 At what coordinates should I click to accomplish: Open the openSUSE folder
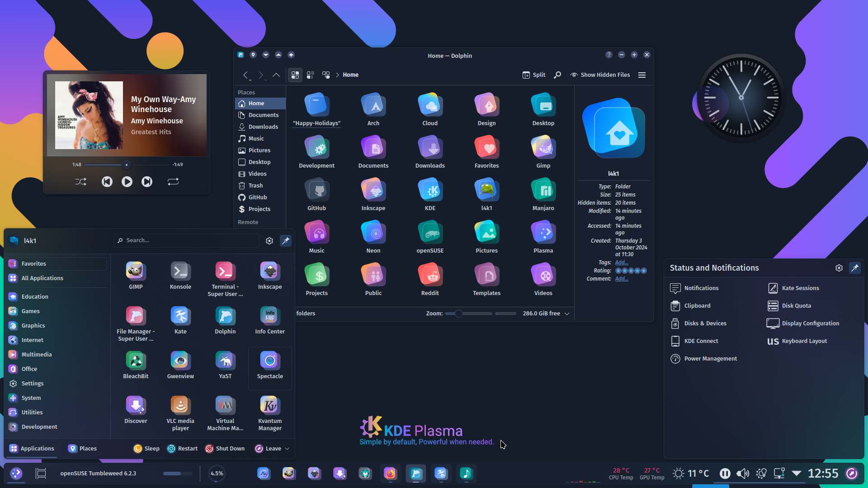point(430,237)
